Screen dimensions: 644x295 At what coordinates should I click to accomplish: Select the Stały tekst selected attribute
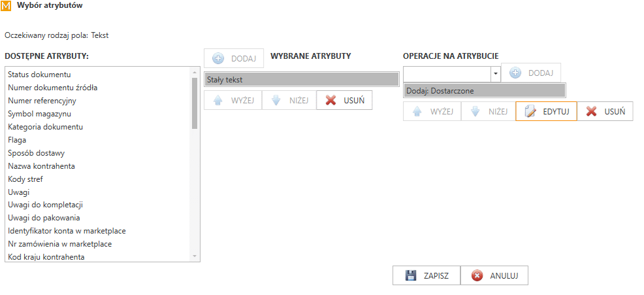point(302,79)
